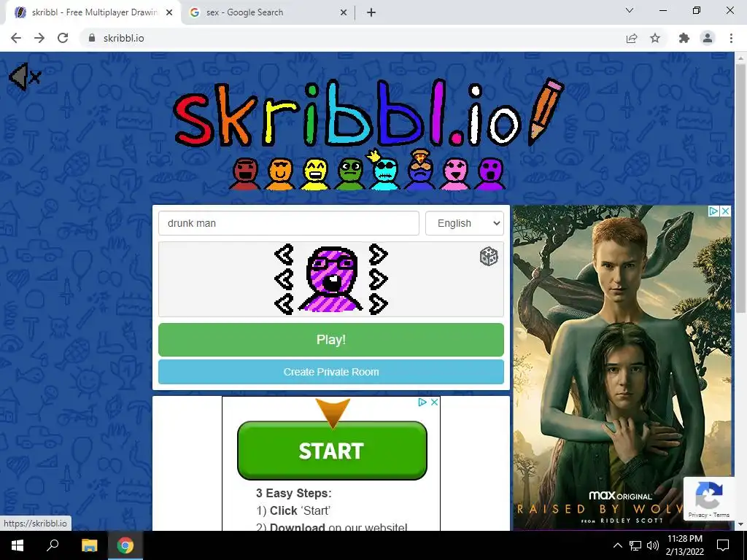Open File Explorer from taskbar
This screenshot has width=747, height=560.
tap(89, 545)
